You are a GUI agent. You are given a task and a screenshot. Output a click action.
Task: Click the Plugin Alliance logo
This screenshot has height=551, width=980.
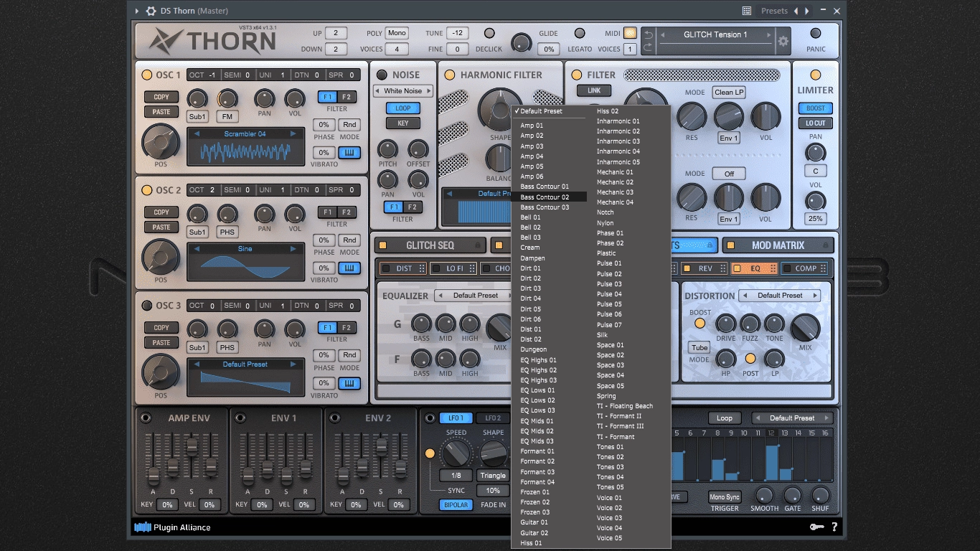pyautogui.click(x=172, y=527)
